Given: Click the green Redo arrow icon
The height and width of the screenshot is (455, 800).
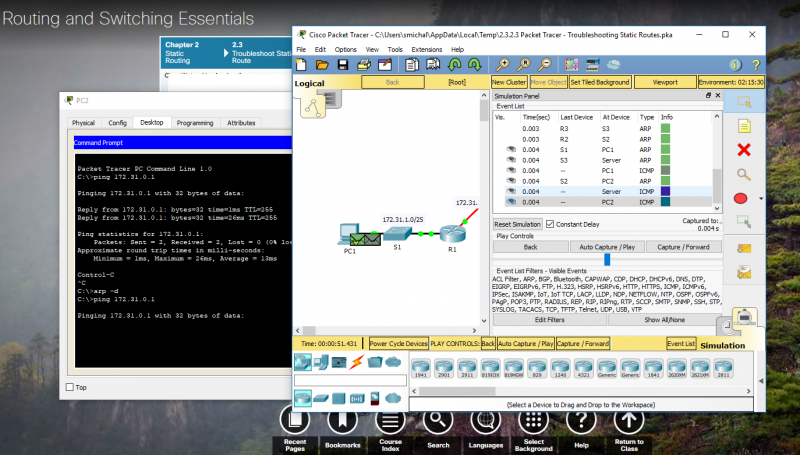Looking at the screenshot, I should click(x=475, y=64).
